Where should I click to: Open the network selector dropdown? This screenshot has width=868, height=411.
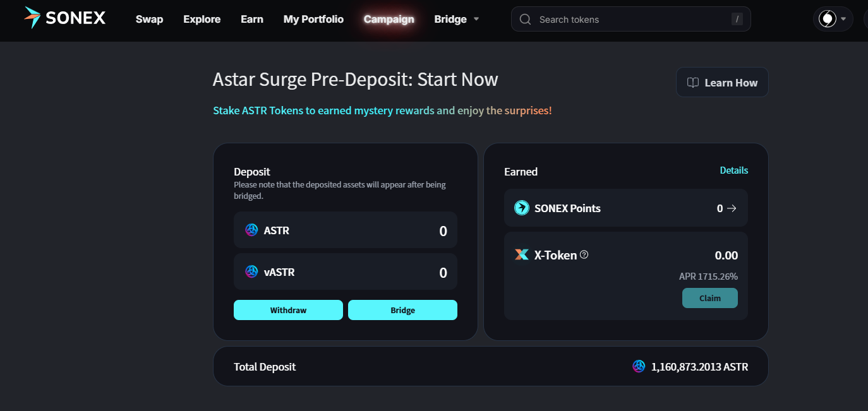tap(833, 19)
